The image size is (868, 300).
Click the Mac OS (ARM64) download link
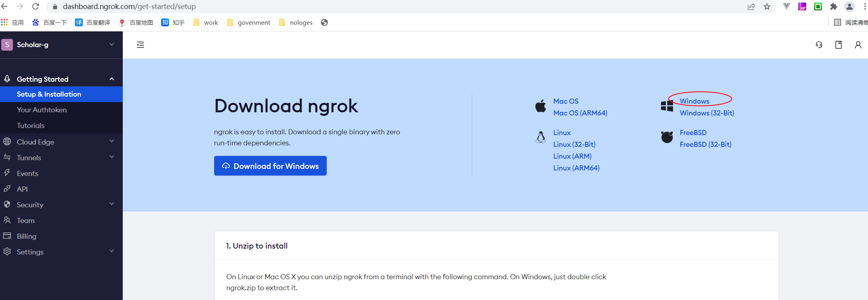[580, 113]
